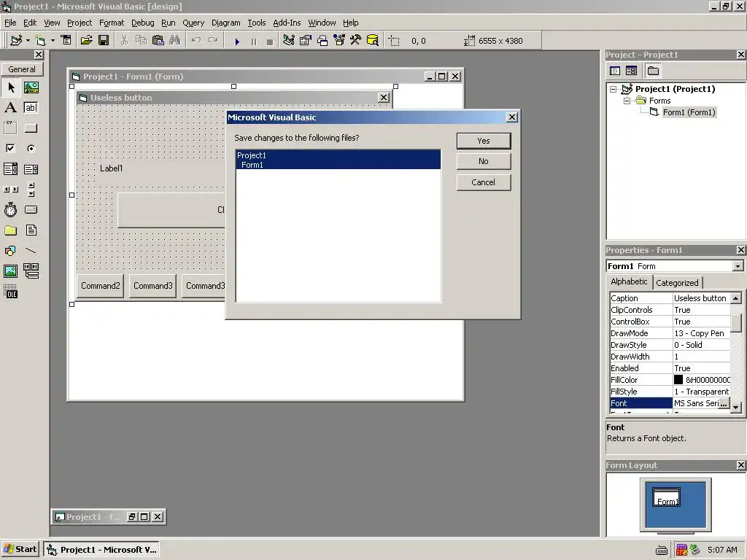Click the Project1 taskbar button

pos(101,550)
